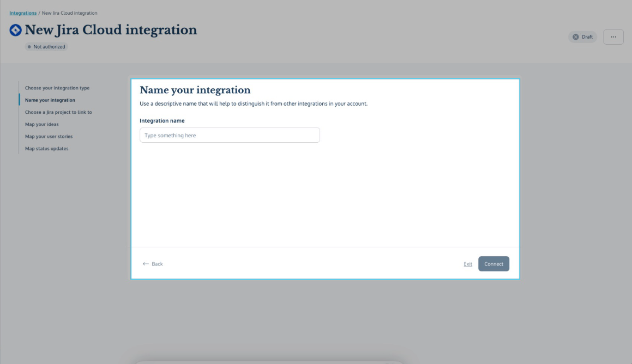
Task: Click the New Jira Cloud integration title
Action: point(111,30)
